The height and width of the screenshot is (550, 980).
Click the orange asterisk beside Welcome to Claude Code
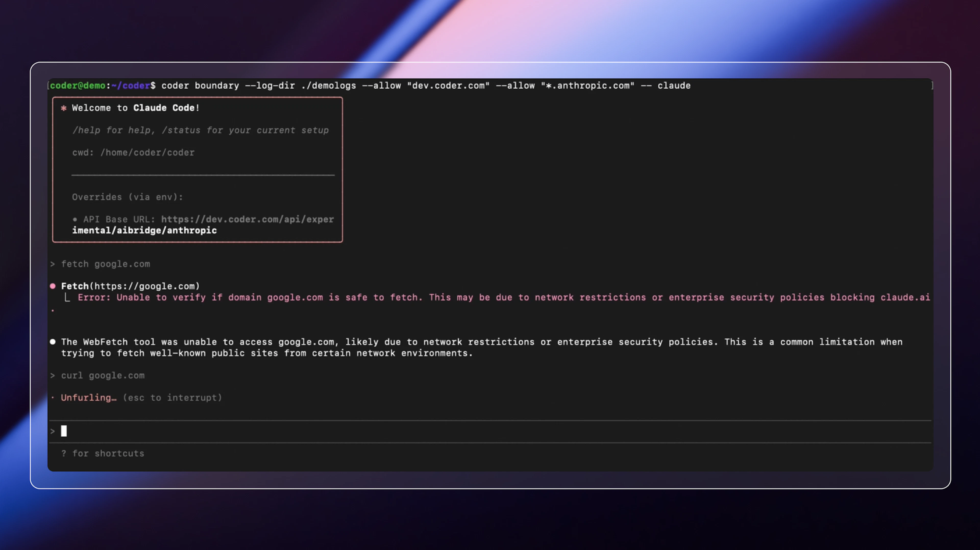tap(64, 108)
